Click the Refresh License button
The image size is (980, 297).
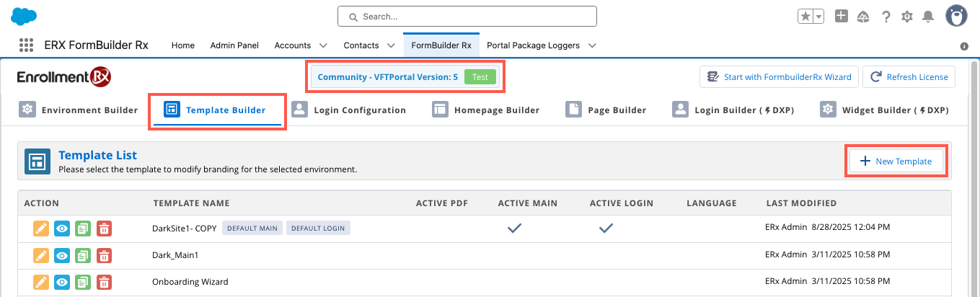909,77
